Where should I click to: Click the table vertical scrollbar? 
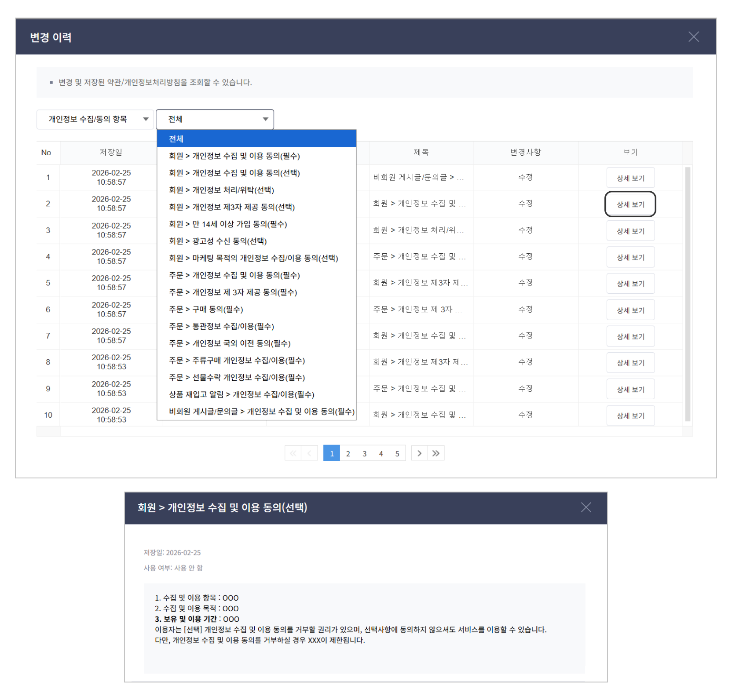pos(688,294)
